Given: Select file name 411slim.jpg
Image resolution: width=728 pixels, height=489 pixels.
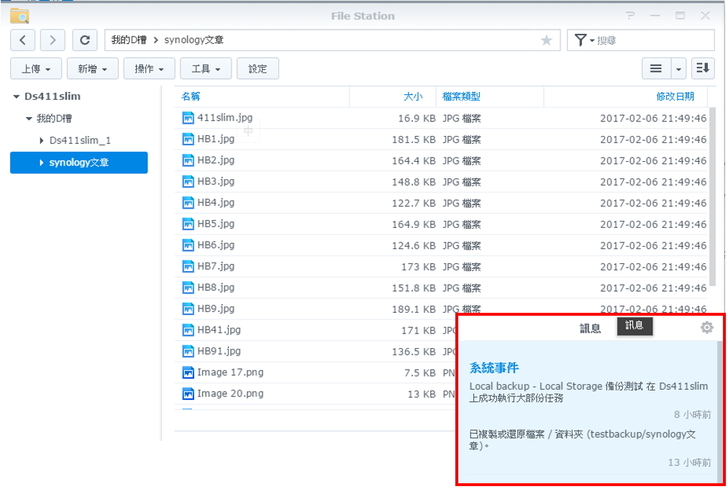Looking at the screenshot, I should [x=225, y=118].
